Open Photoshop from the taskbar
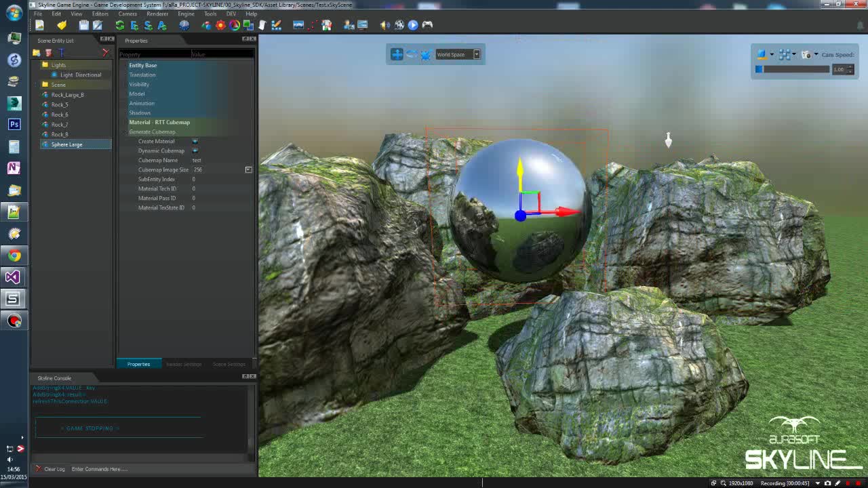868x488 pixels. [14, 124]
